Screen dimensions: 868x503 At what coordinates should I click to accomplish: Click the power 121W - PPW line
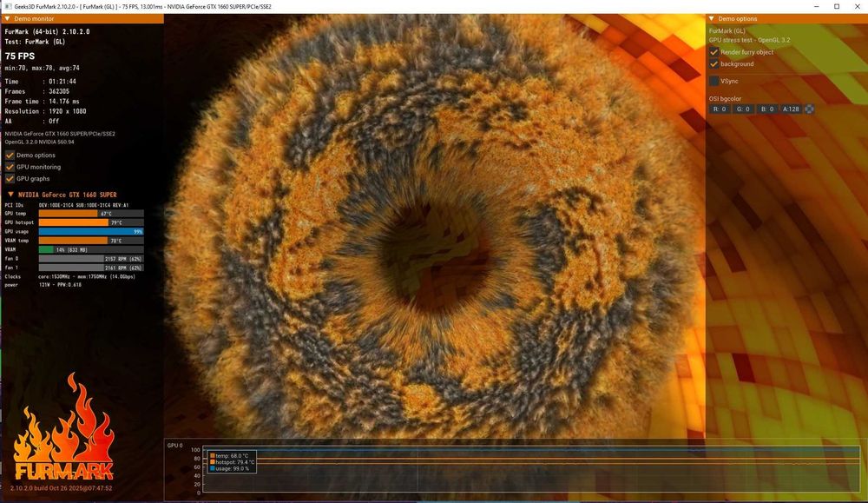tap(43, 285)
